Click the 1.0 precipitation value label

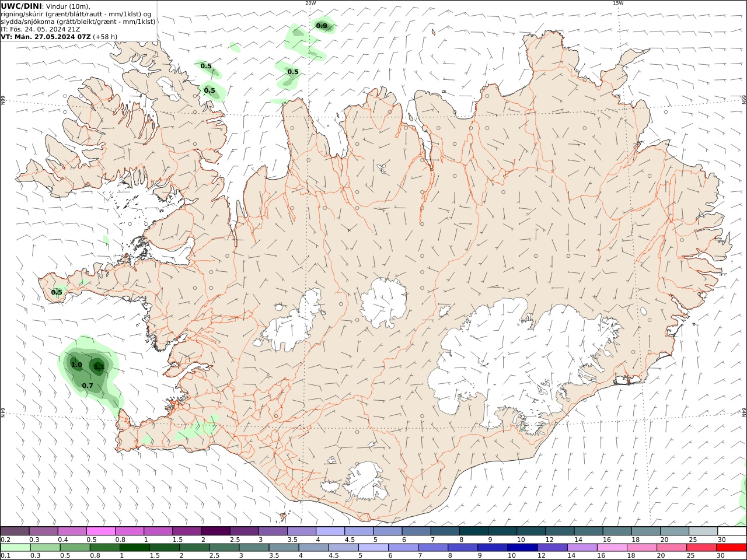[x=76, y=365]
